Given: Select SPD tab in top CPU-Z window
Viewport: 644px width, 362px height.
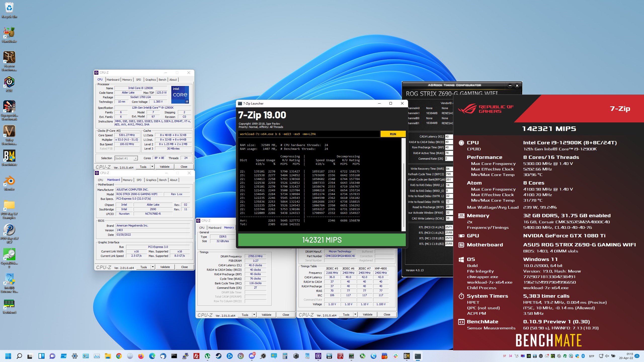Looking at the screenshot, I should [x=139, y=80].
